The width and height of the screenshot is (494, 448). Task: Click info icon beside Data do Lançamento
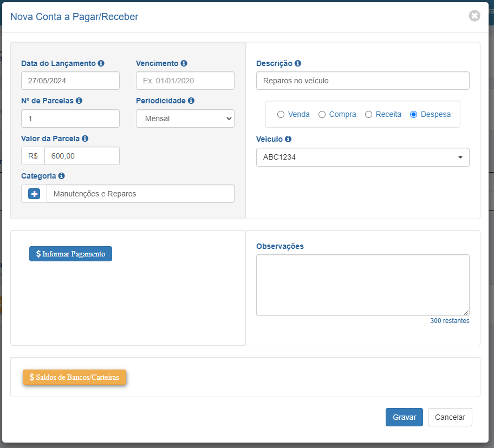pos(101,63)
